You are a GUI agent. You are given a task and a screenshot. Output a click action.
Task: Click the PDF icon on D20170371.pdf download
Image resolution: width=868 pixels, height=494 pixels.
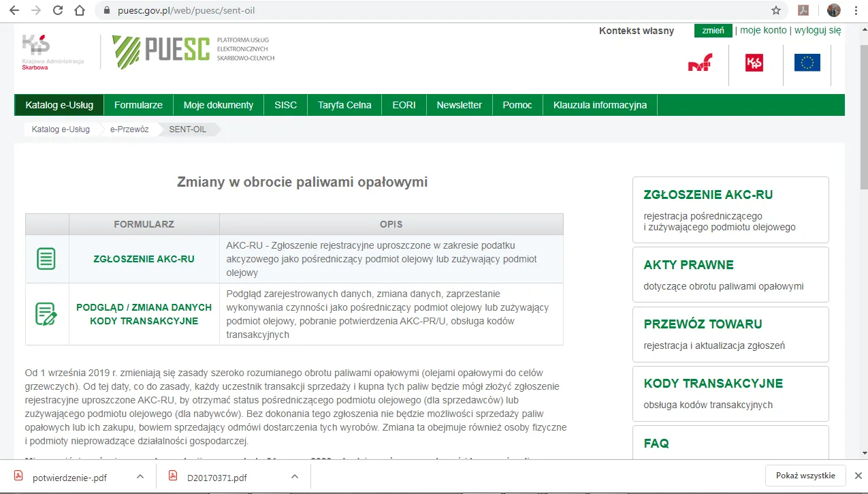tap(172, 477)
